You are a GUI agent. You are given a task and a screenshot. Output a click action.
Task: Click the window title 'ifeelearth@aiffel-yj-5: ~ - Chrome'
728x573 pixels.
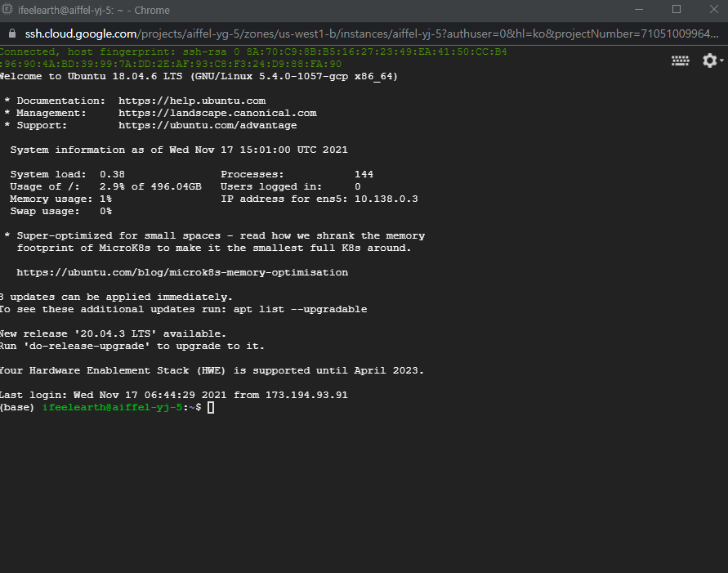click(93, 10)
